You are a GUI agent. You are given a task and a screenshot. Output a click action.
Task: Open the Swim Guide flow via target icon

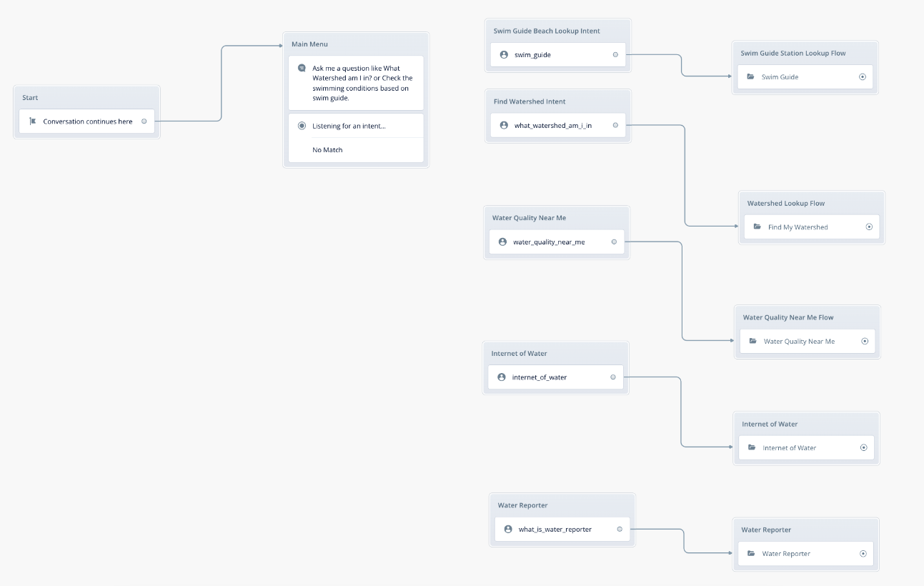[x=862, y=77]
